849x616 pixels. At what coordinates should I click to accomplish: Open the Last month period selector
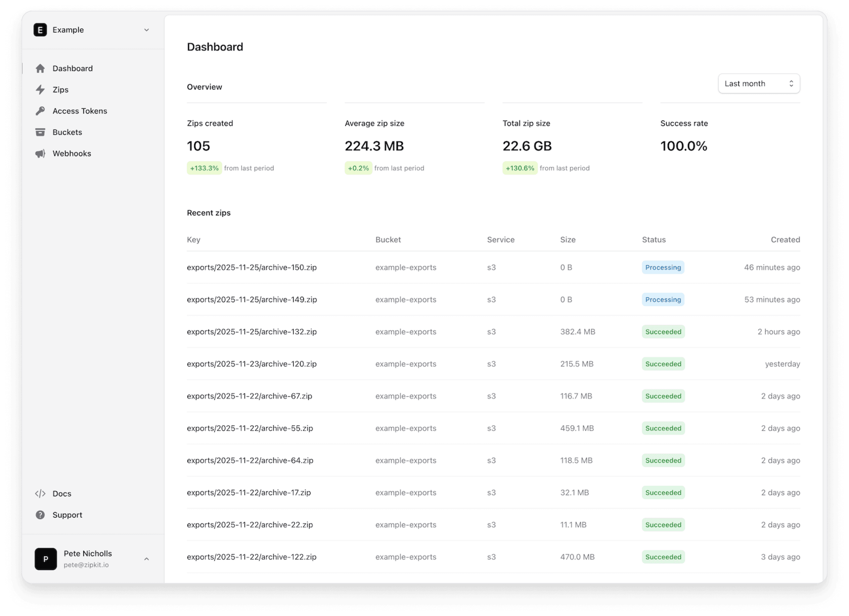point(758,84)
